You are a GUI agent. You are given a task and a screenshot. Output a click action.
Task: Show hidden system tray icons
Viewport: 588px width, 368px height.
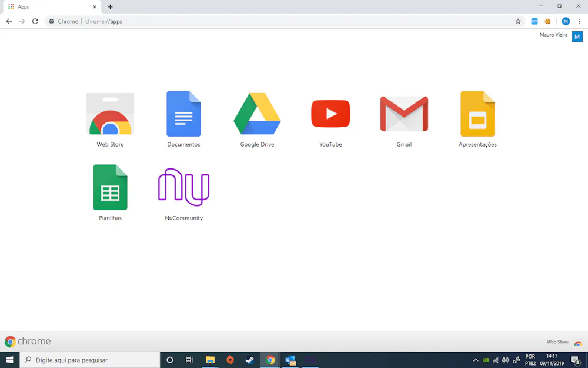(476, 360)
